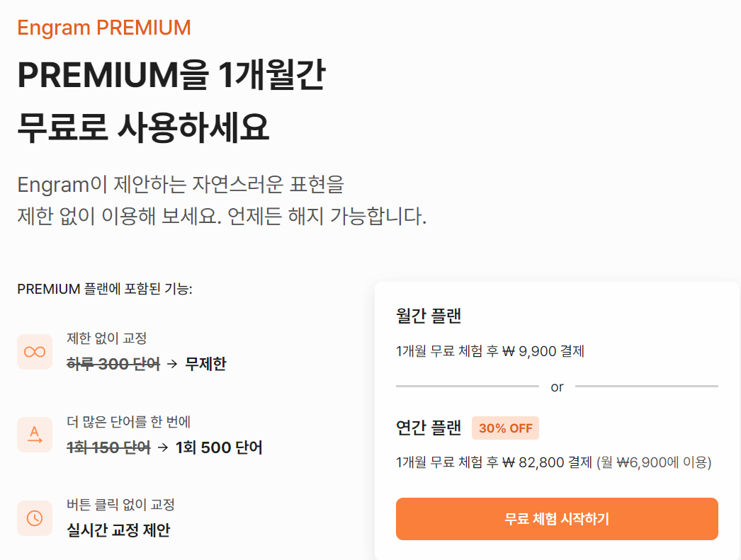Screen dimensions: 741x560
Task: Select the 연간 플랜 heading
Action: click(x=429, y=428)
